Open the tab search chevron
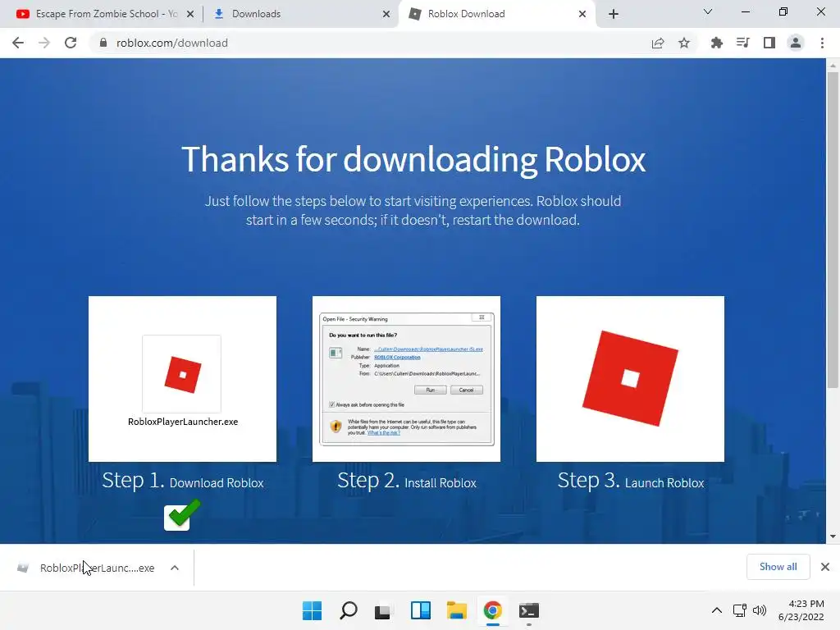The height and width of the screenshot is (630, 840). (708, 11)
